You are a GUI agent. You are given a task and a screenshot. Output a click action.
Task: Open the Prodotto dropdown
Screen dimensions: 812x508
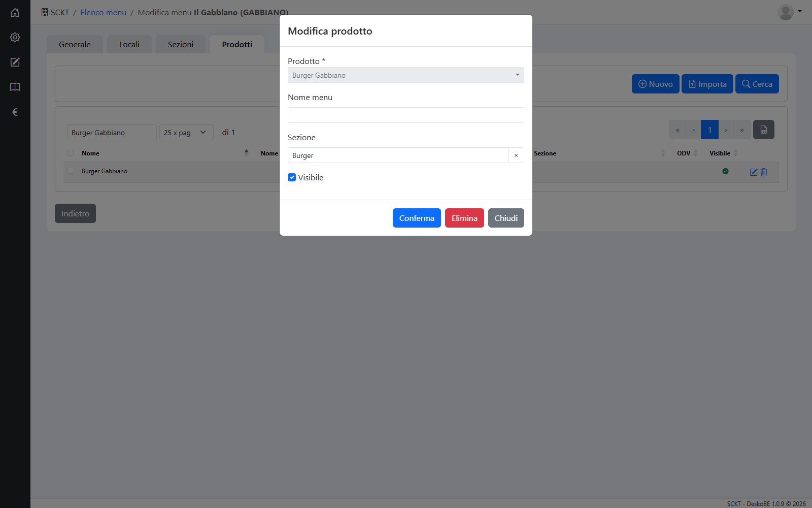click(406, 75)
